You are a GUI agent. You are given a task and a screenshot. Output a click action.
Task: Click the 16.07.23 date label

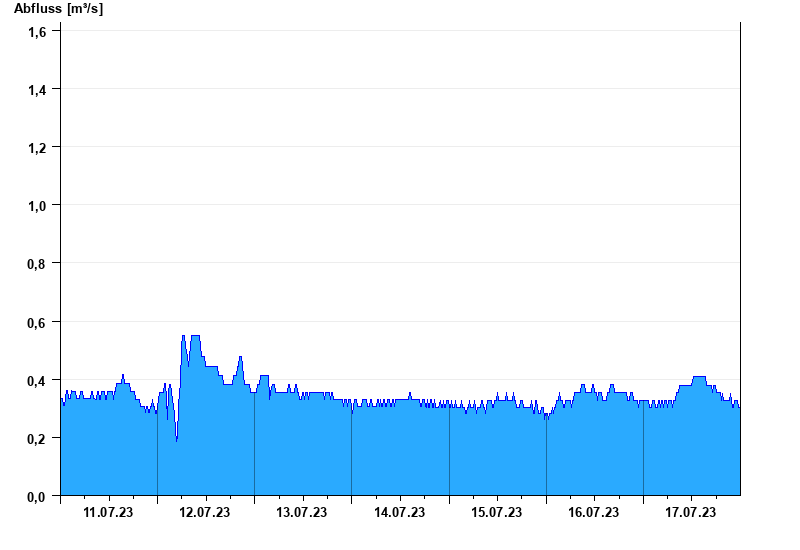[x=593, y=512]
